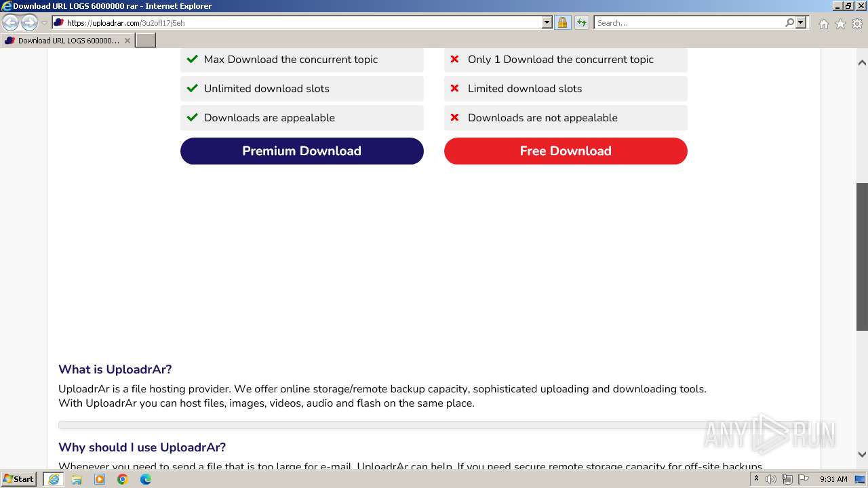Click the Internet Explorer title bar logo
The image size is (868, 488).
pos(7,6)
